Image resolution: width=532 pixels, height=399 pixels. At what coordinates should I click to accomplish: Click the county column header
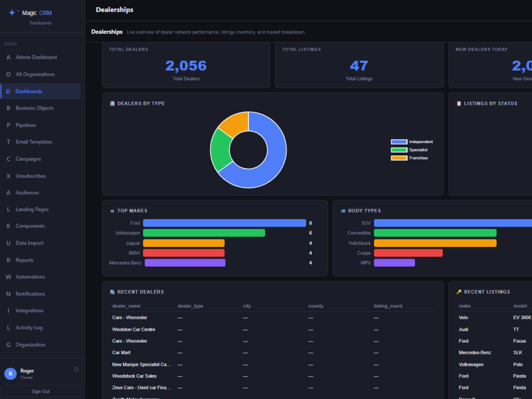coord(316,306)
